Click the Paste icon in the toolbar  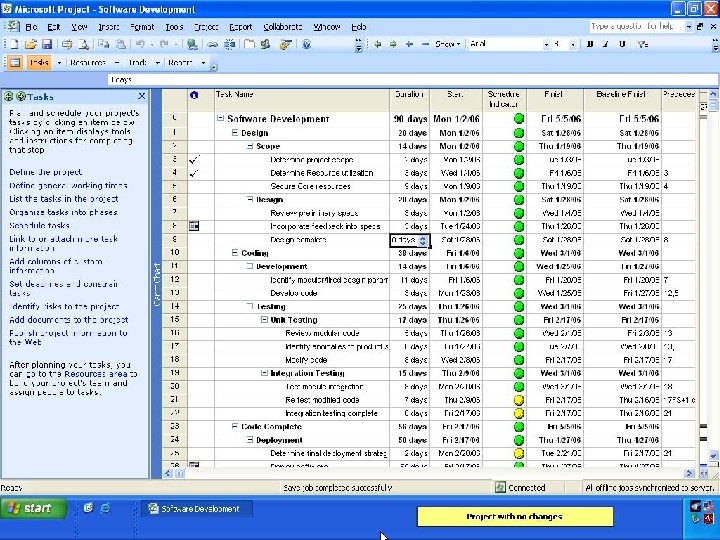pos(120,45)
